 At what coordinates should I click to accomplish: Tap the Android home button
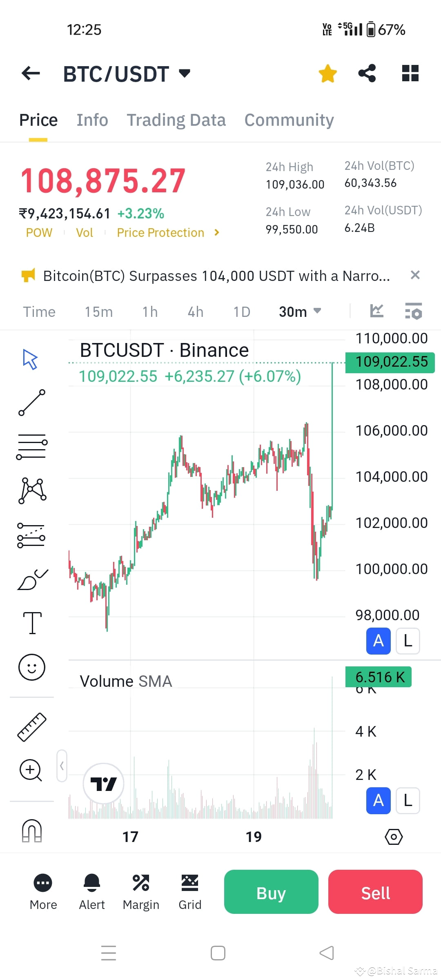[x=218, y=953]
